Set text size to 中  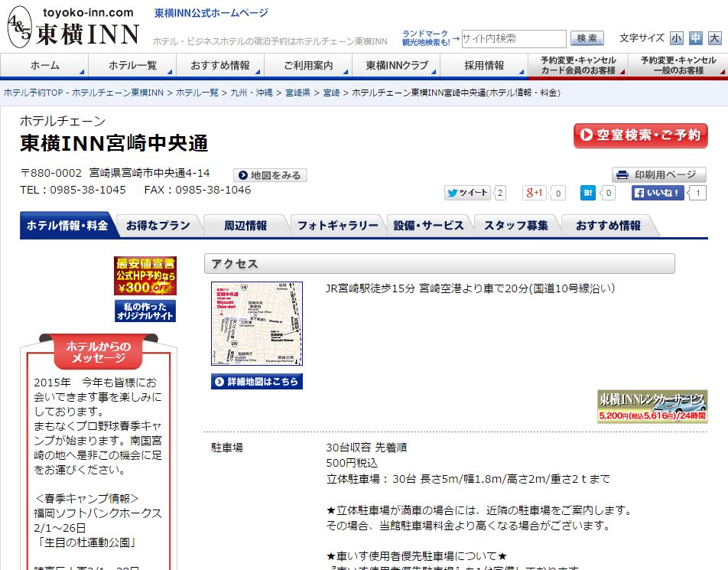pos(696,38)
